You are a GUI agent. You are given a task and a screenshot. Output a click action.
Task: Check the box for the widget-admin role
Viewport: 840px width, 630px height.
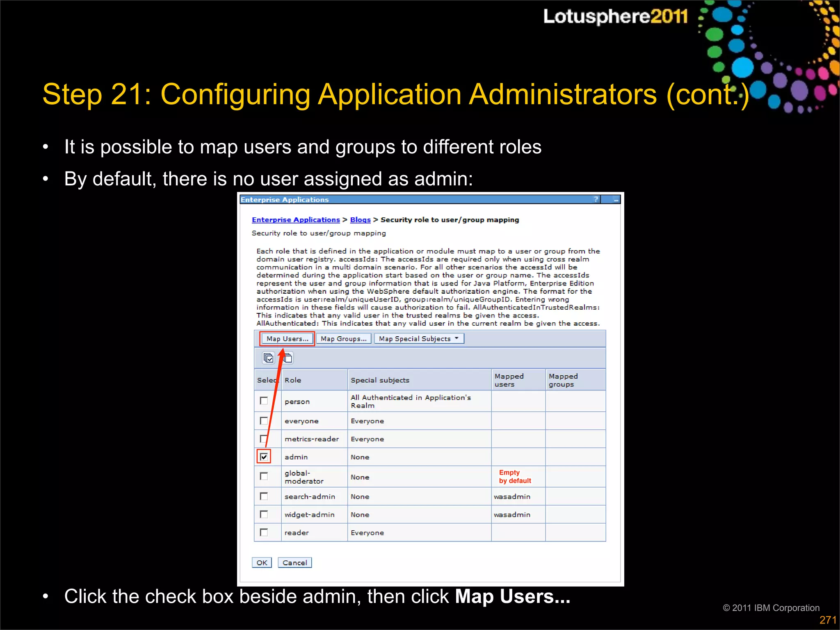[264, 514]
